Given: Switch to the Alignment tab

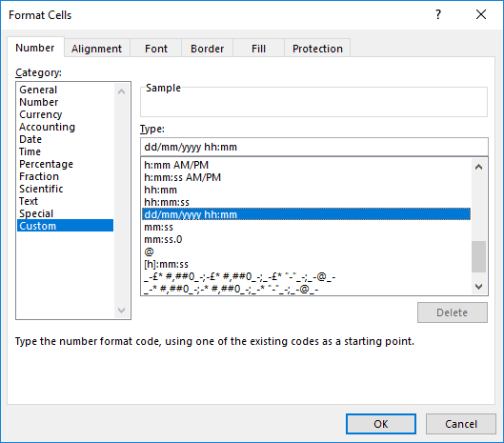Looking at the screenshot, I should coord(97,49).
